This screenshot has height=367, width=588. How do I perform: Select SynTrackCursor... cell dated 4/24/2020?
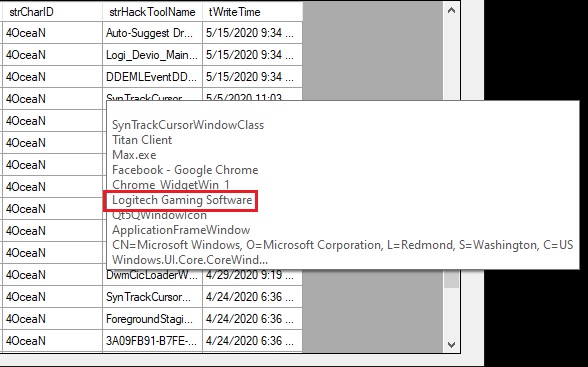click(x=153, y=297)
